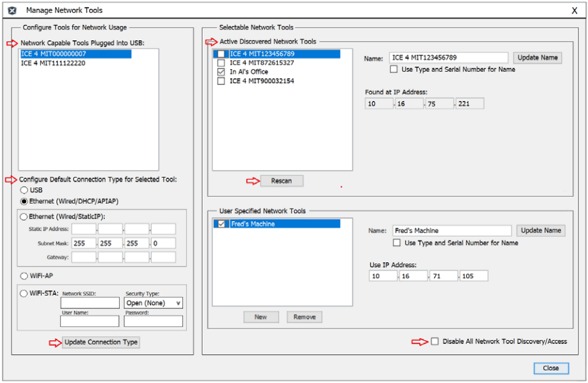Click the WiFi Password field
The height and width of the screenshot is (383, 588).
pos(154,321)
